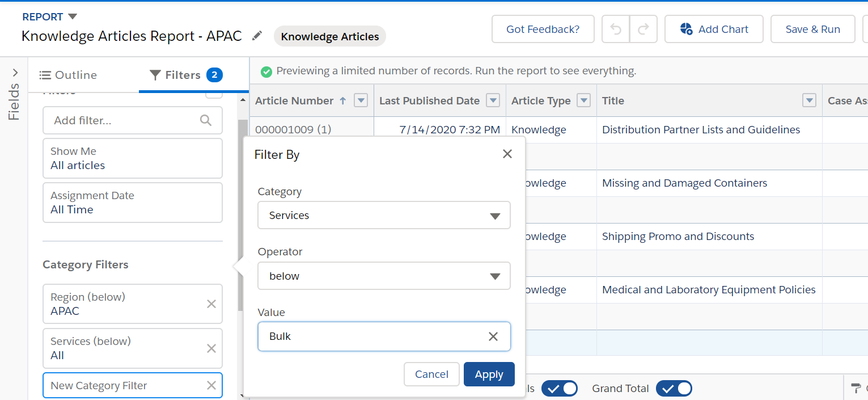Open the Category dropdown showing Services
Screen dimensions: 868x400
pos(384,216)
